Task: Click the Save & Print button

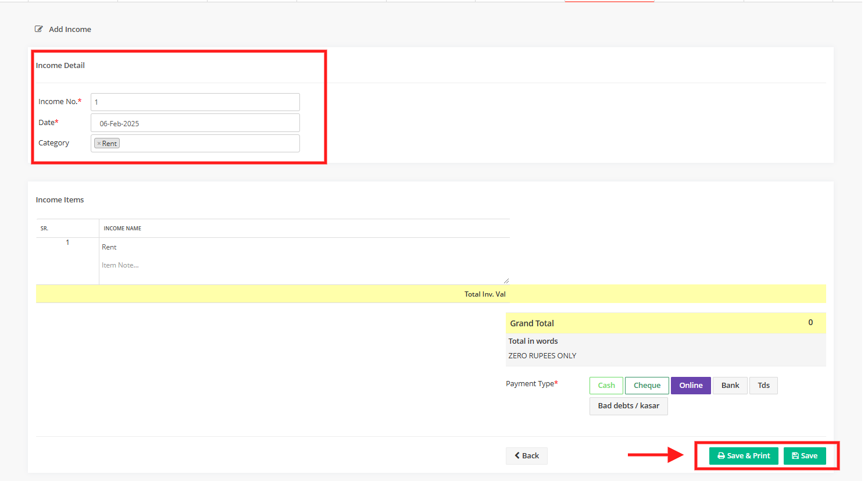Action: pos(743,456)
